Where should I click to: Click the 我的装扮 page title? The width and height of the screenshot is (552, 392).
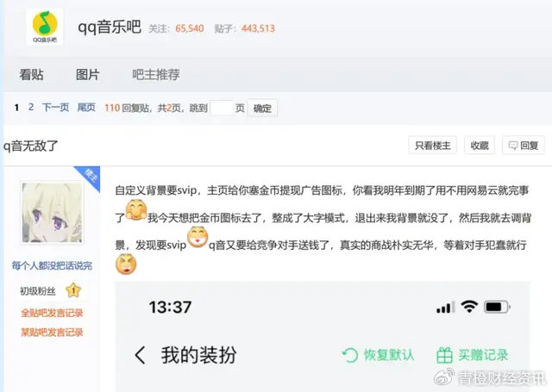tap(198, 355)
